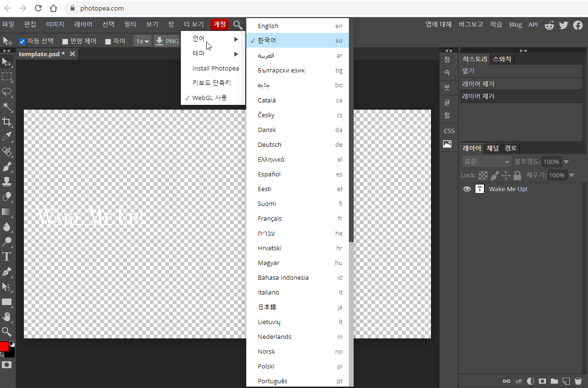
Task: Click the new adjustment layer half-circle icon
Action: click(x=530, y=381)
